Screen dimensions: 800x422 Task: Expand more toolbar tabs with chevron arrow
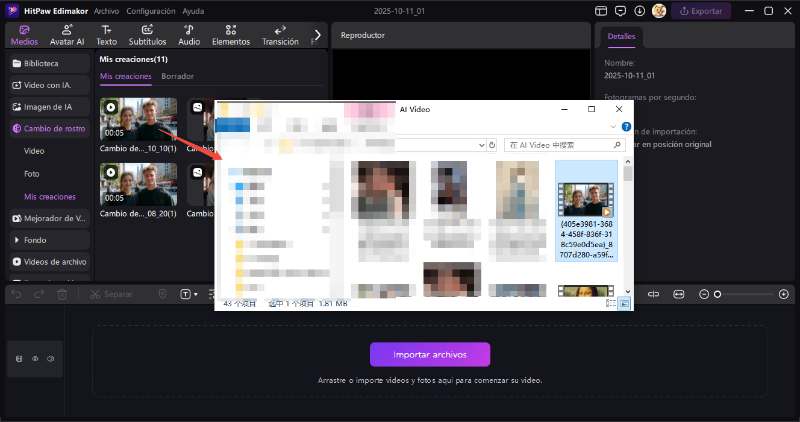tap(317, 35)
